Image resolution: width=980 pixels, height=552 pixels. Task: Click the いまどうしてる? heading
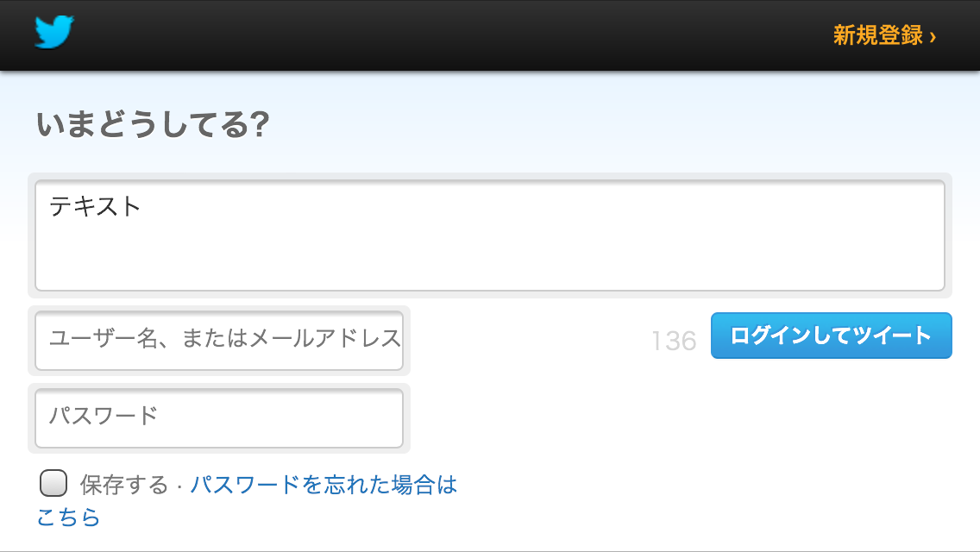click(x=153, y=124)
